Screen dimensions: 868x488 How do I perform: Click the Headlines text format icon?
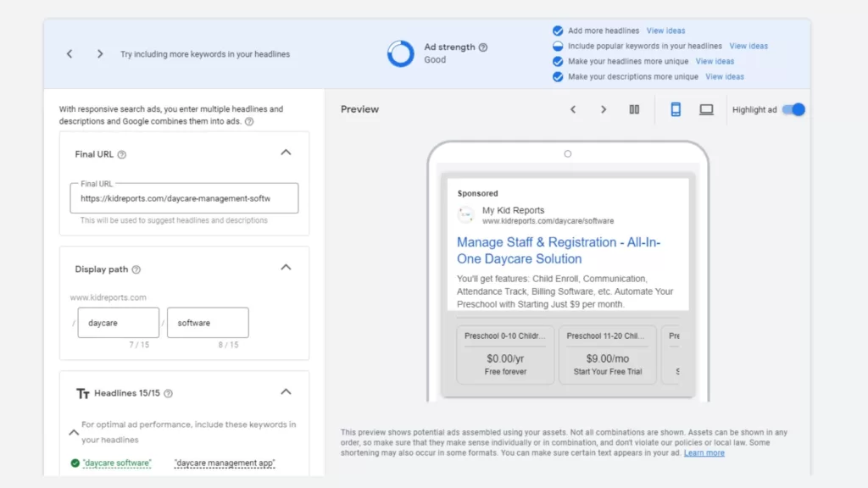(x=82, y=393)
